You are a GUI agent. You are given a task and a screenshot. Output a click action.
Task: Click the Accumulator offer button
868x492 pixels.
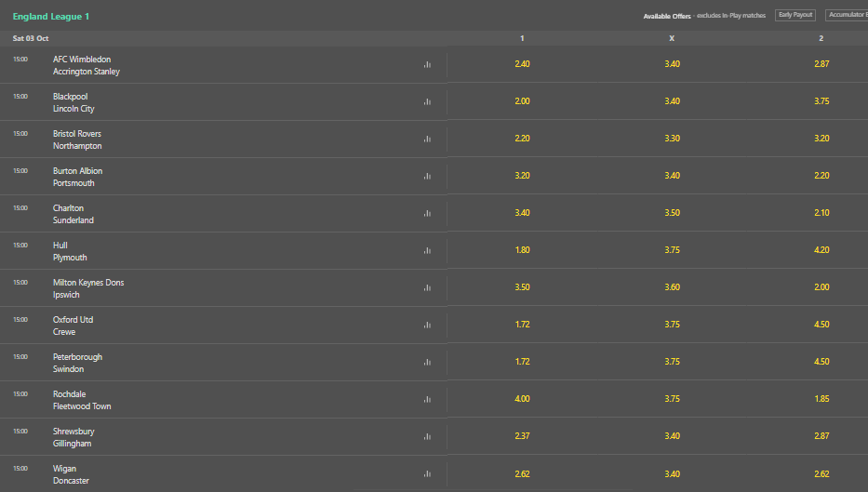(x=847, y=15)
